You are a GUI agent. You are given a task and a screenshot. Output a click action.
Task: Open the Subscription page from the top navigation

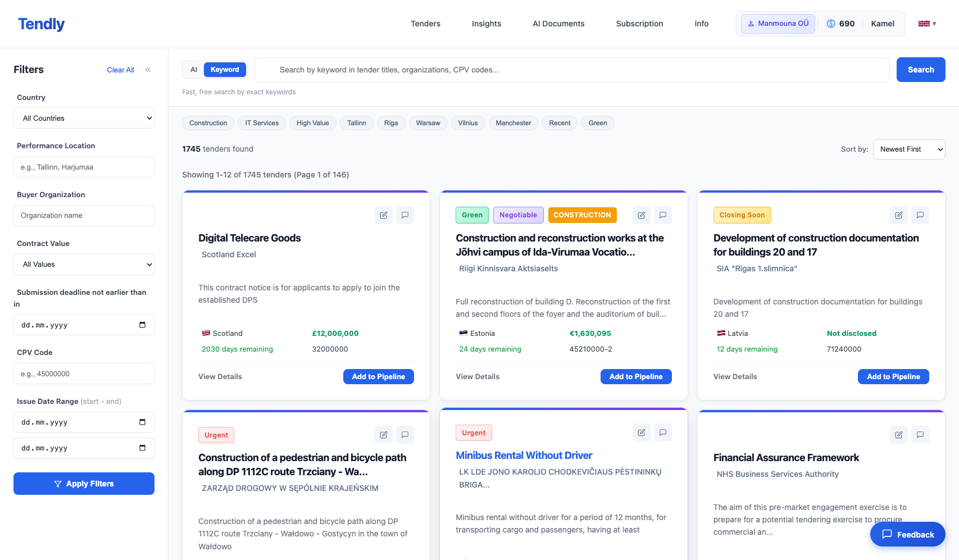tap(639, 24)
